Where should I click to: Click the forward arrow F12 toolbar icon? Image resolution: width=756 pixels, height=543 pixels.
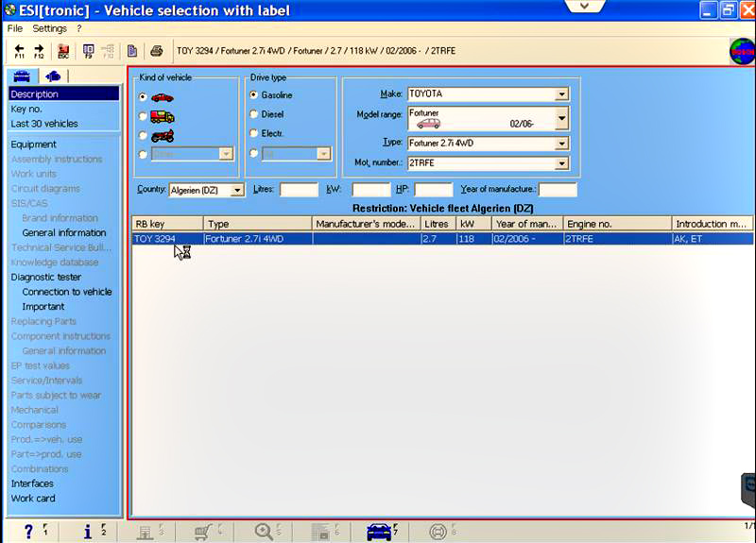tap(39, 51)
